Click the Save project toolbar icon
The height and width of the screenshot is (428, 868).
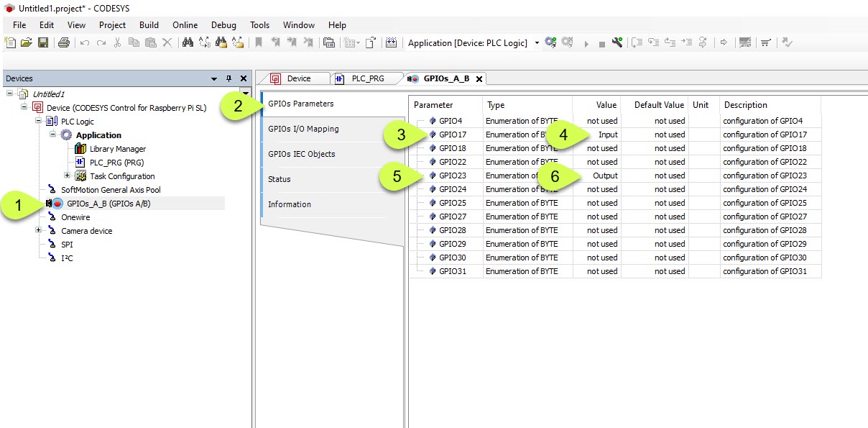coord(42,43)
